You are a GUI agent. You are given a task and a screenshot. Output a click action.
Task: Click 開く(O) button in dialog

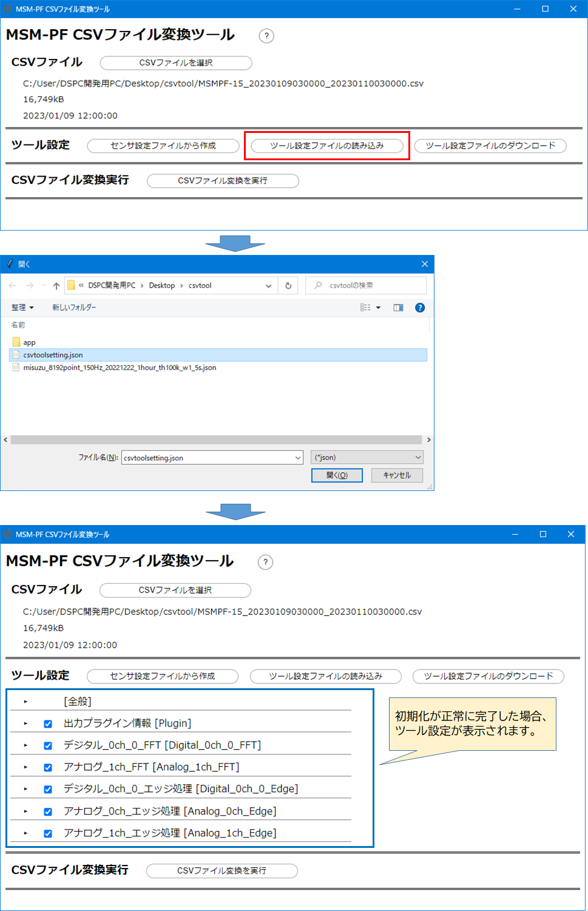(337, 475)
